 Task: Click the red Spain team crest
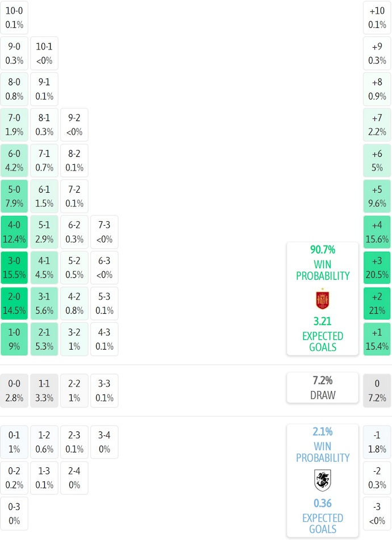[322, 300]
